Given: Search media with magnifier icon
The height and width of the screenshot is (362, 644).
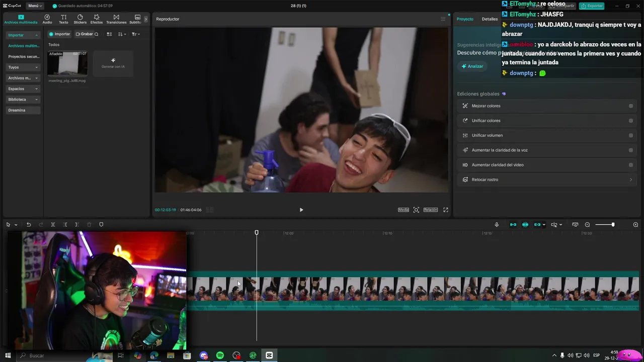Looking at the screenshot, I should pyautogui.click(x=97, y=34).
